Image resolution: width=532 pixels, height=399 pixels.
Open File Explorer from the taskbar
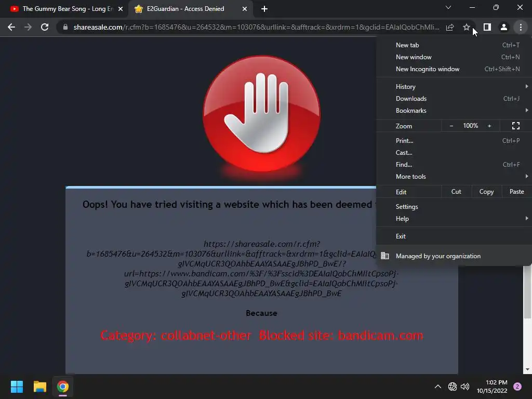coord(39,387)
